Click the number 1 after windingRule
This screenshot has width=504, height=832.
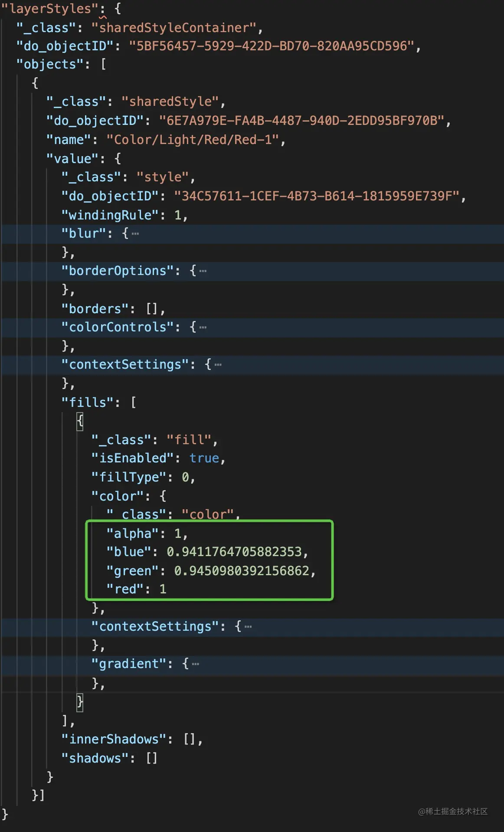point(178,215)
